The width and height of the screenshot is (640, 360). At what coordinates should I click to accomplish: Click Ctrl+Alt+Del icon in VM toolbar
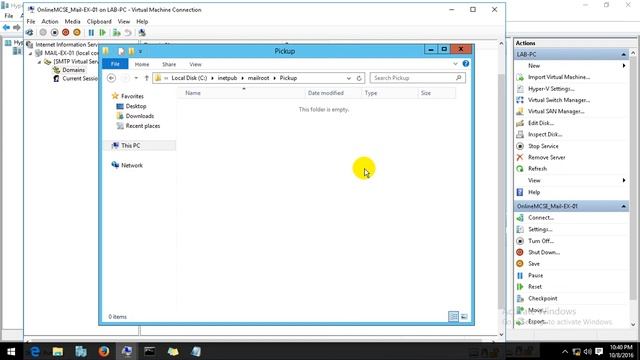point(29,33)
